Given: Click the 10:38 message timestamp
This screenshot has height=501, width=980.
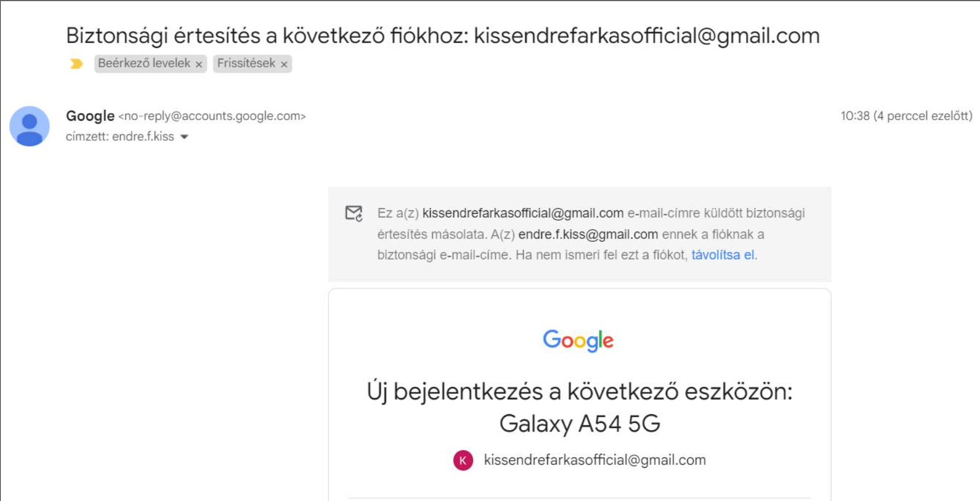Looking at the screenshot, I should click(x=907, y=116).
